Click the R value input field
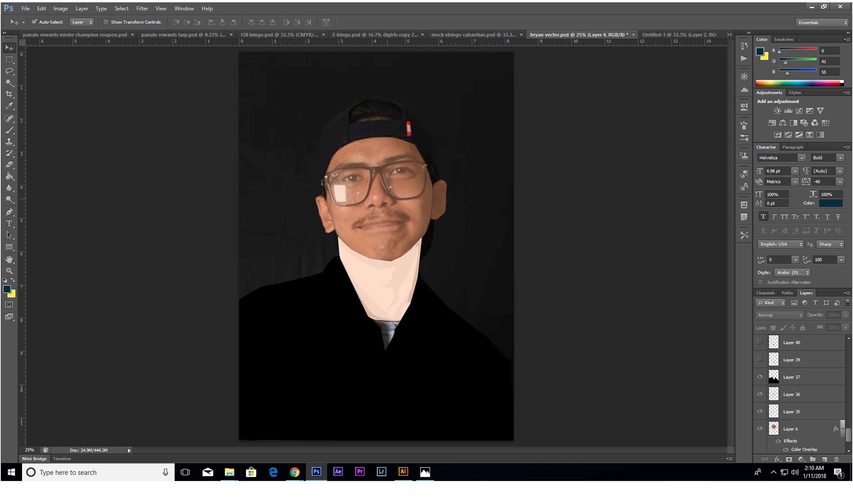The image size is (853, 504). [829, 51]
